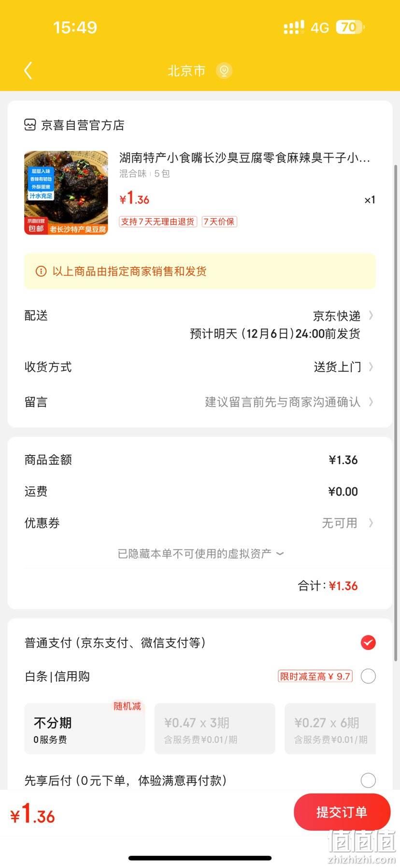Open 配送 京东快递 delivery options chevron
Screen dimensions: 400x868
pyautogui.click(x=371, y=315)
